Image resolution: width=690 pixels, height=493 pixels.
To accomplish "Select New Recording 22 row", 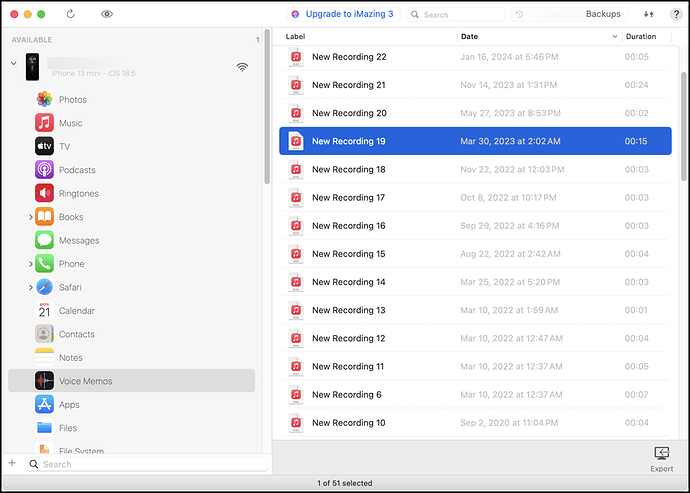I will point(475,57).
